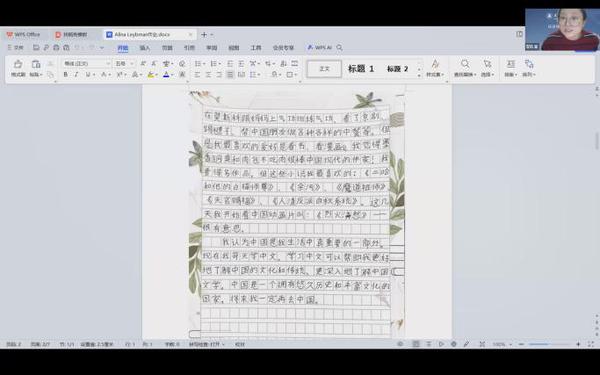The image size is (600, 375).
Task: Open the Find and Replace magnifier tool
Action: (465, 64)
